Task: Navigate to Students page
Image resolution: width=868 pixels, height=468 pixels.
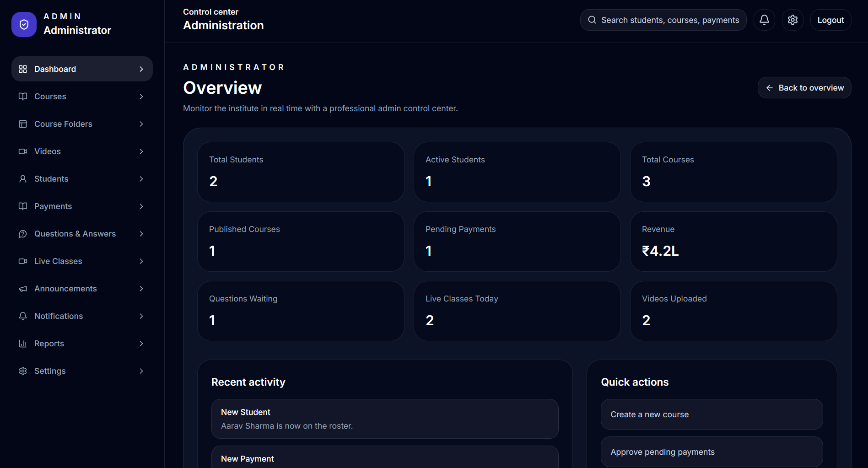Action: click(82, 179)
